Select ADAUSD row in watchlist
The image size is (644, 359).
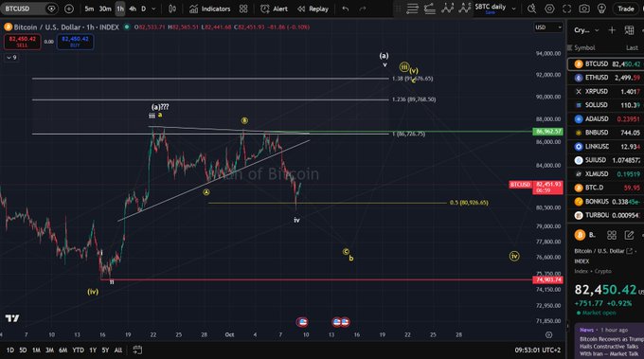click(x=606, y=119)
